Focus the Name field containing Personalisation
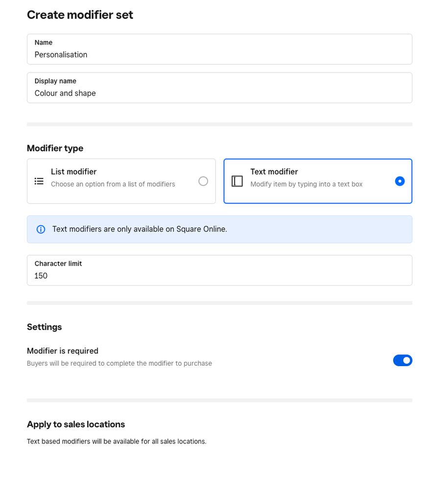The height and width of the screenshot is (489, 448). (x=219, y=54)
